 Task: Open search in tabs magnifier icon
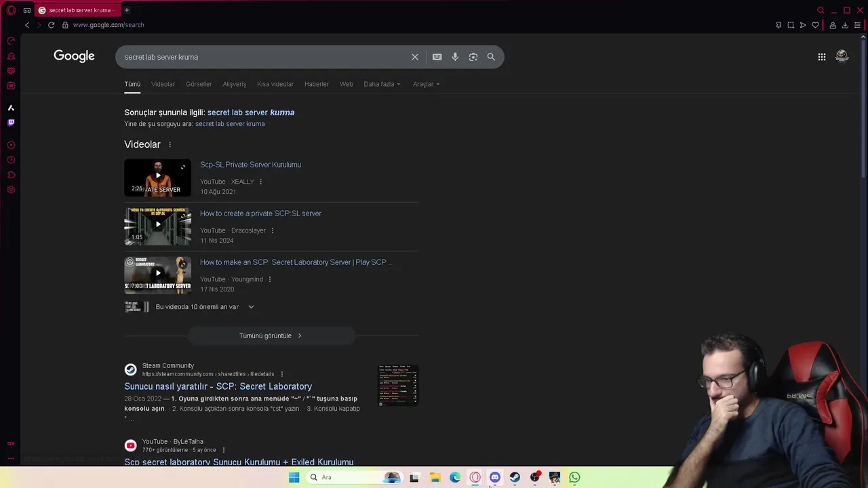pyautogui.click(x=821, y=10)
